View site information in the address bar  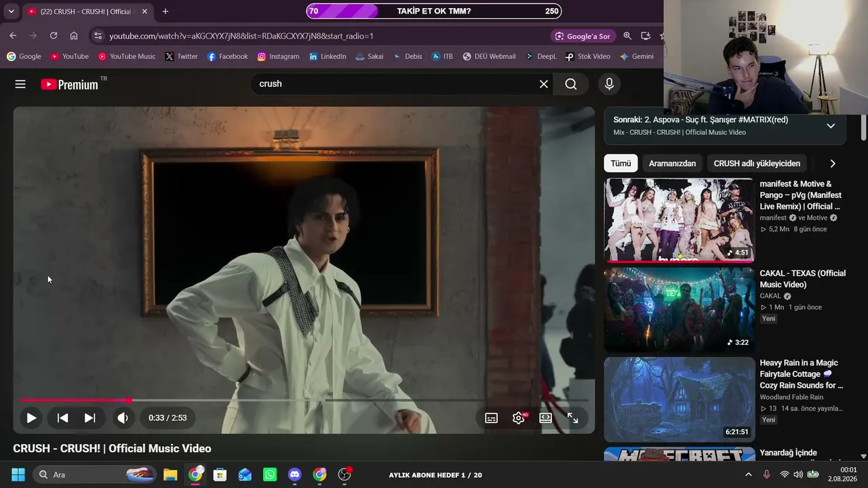pyautogui.click(x=98, y=36)
